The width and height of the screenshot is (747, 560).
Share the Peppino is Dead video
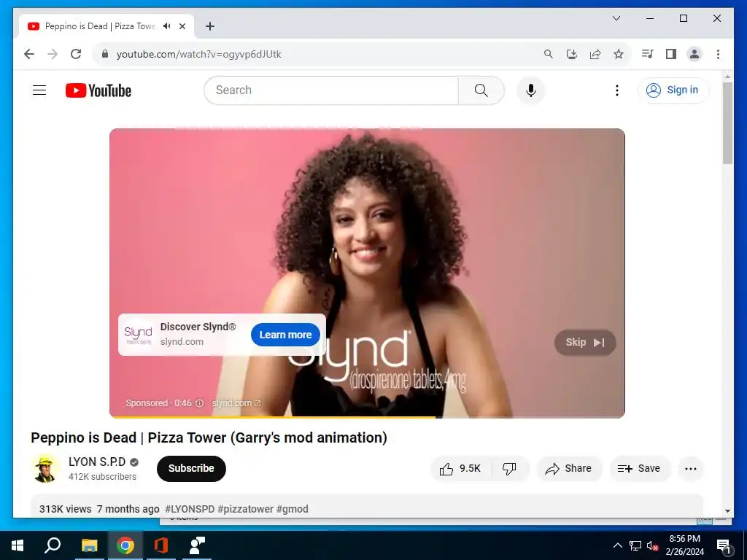[569, 469]
